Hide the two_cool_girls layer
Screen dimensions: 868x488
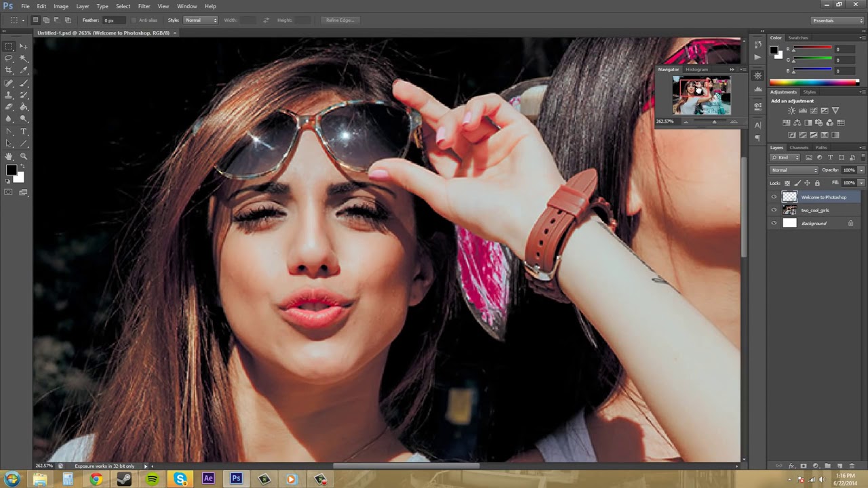pyautogui.click(x=774, y=210)
